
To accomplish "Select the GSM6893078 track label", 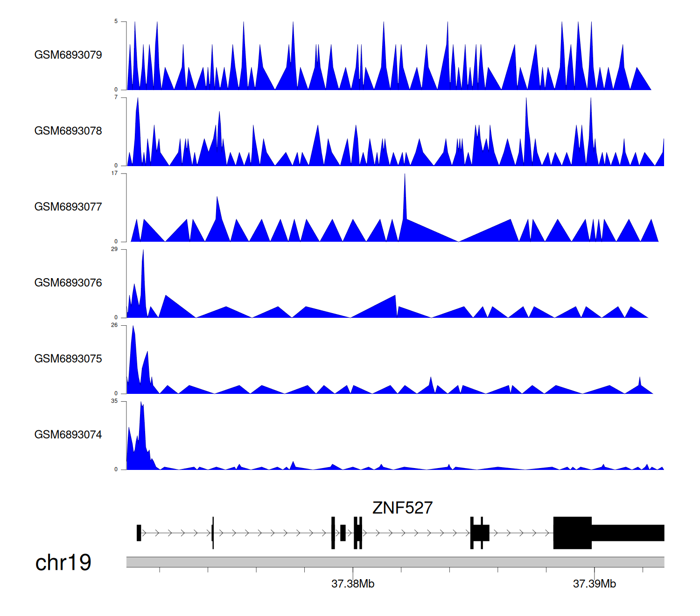I will (x=68, y=131).
